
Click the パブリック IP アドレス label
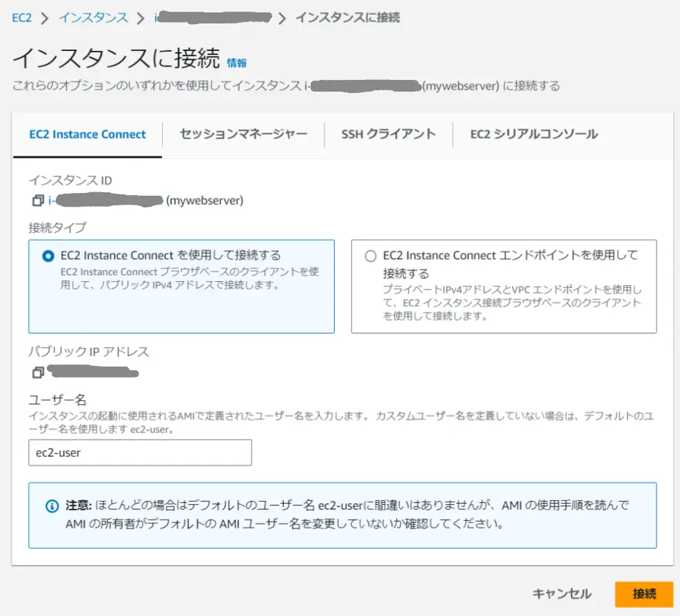[x=89, y=351]
